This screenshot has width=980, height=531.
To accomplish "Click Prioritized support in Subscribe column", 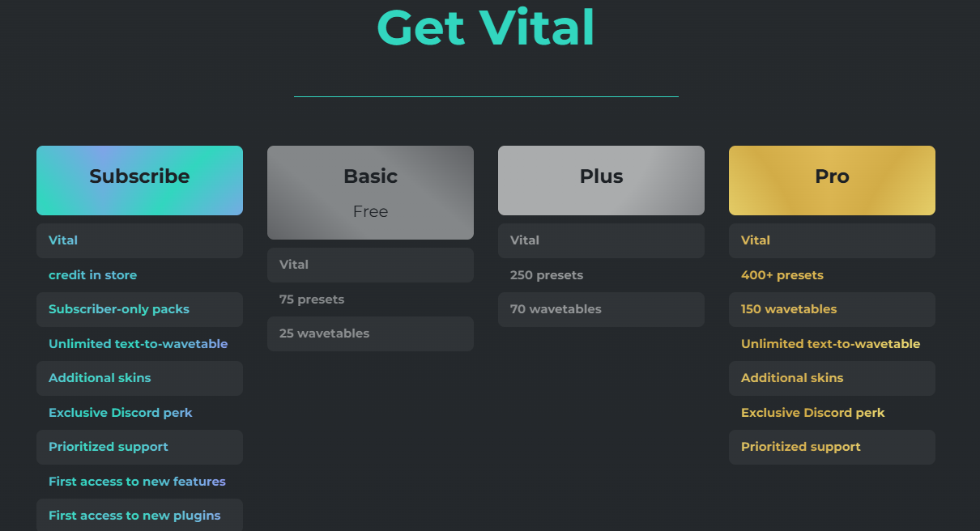I will click(x=139, y=447).
